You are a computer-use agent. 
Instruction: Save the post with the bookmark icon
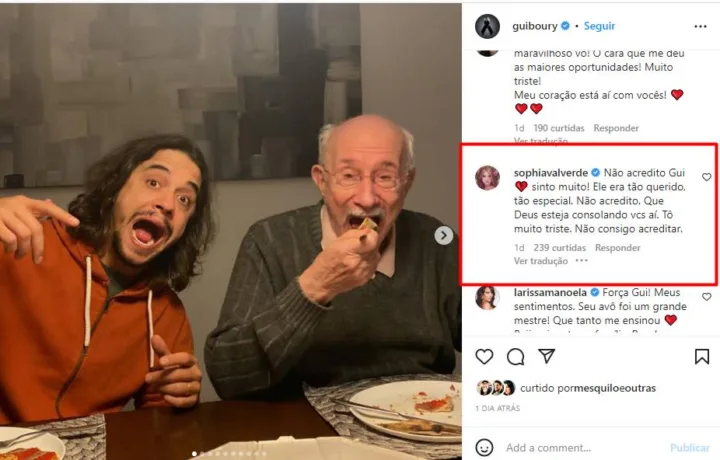[x=702, y=357]
